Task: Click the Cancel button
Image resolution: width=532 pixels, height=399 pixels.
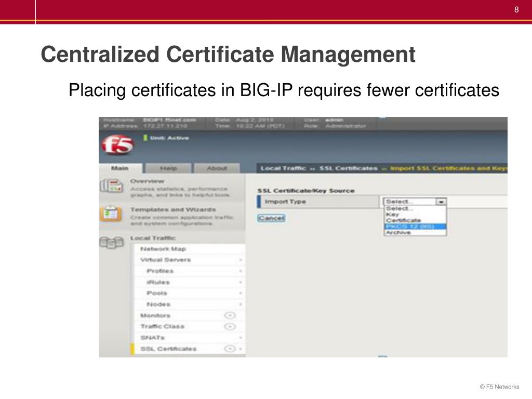Action: point(271,218)
